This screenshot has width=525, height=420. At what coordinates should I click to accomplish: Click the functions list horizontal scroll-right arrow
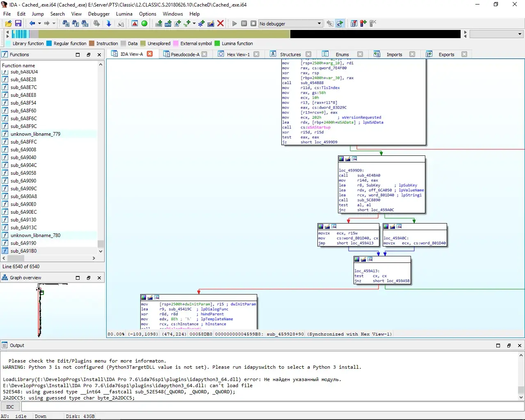pyautogui.click(x=94, y=258)
